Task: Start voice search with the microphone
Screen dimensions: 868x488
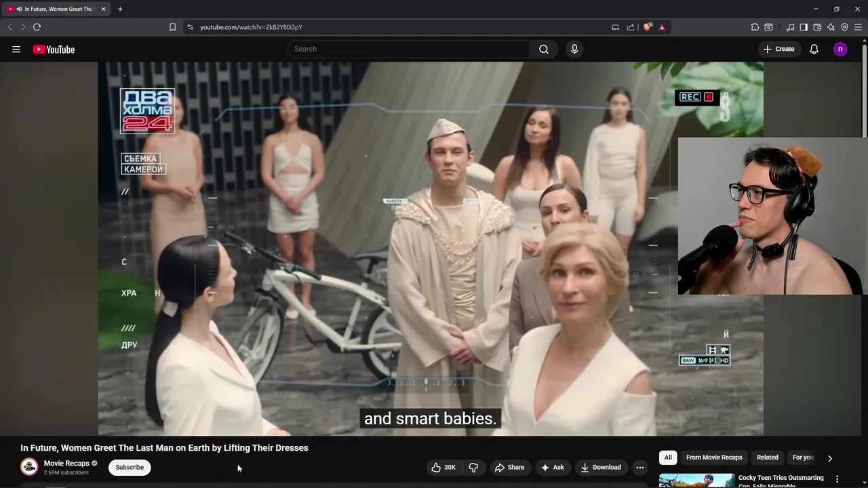Action: [574, 49]
